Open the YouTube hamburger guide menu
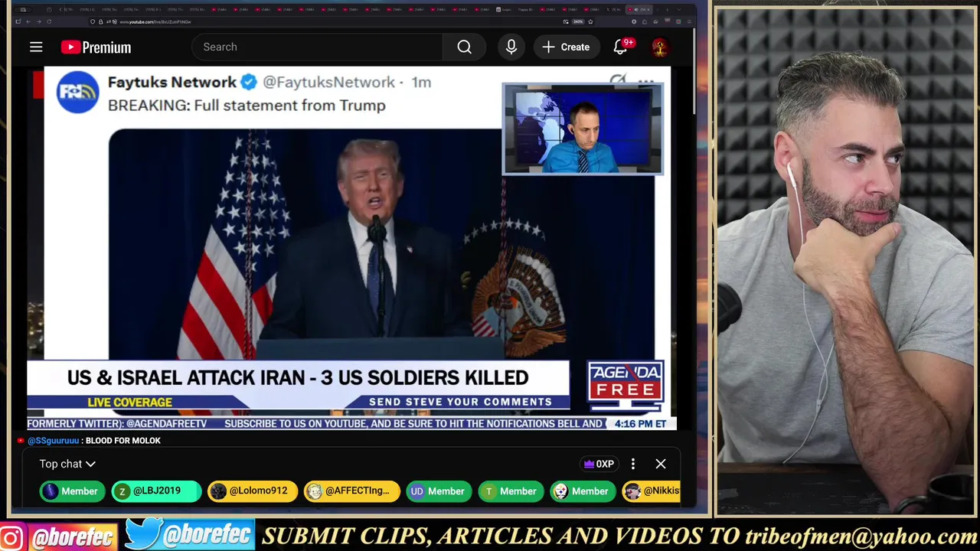This screenshot has width=980, height=551. coord(36,47)
